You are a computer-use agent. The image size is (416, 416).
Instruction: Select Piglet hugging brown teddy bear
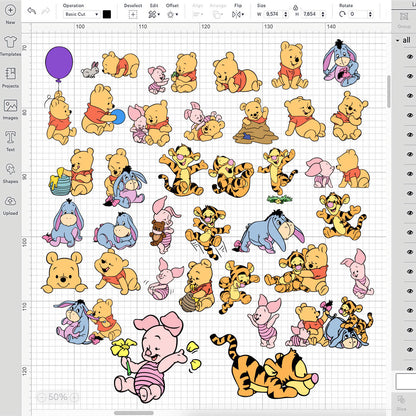(165, 226)
